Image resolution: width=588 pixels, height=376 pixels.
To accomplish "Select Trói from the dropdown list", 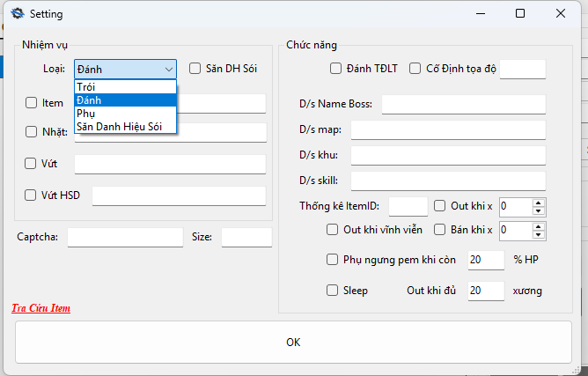I will click(86, 87).
